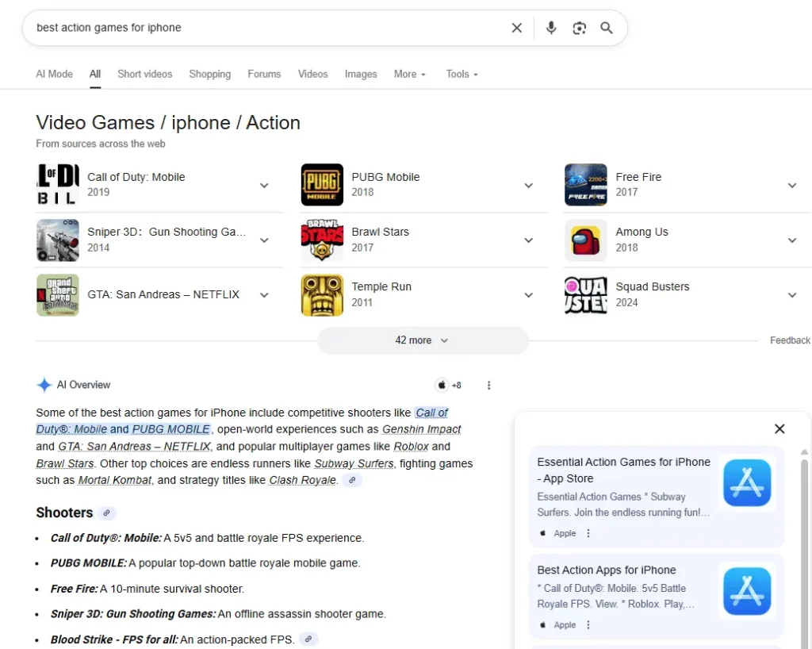
Task: Open GTA: San Andreas game icon
Action: click(58, 294)
